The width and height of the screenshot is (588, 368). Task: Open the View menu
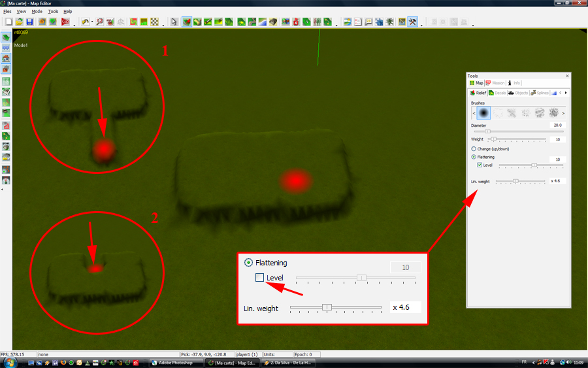pos(22,12)
